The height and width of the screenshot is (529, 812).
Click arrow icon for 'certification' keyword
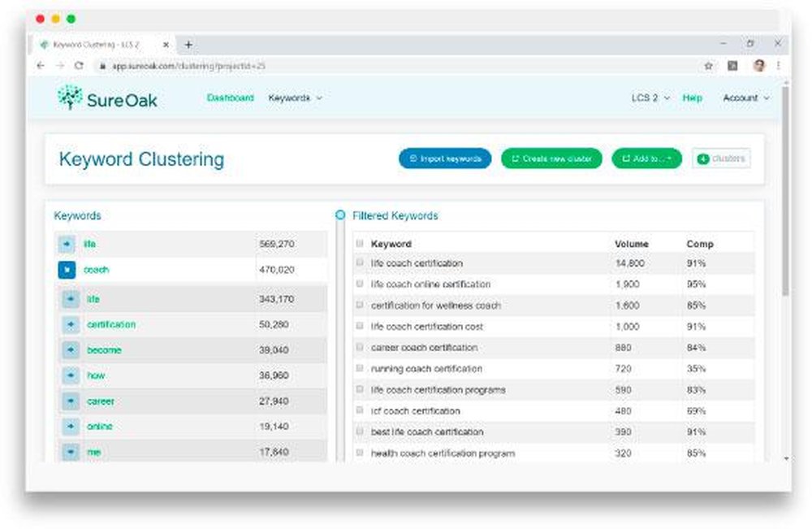click(x=71, y=324)
